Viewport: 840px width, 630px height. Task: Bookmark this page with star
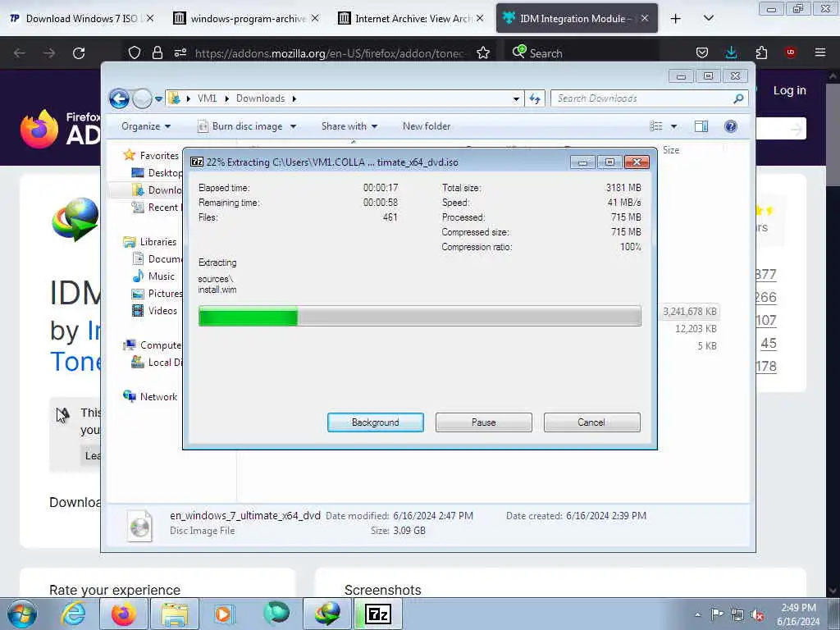pyautogui.click(x=483, y=52)
